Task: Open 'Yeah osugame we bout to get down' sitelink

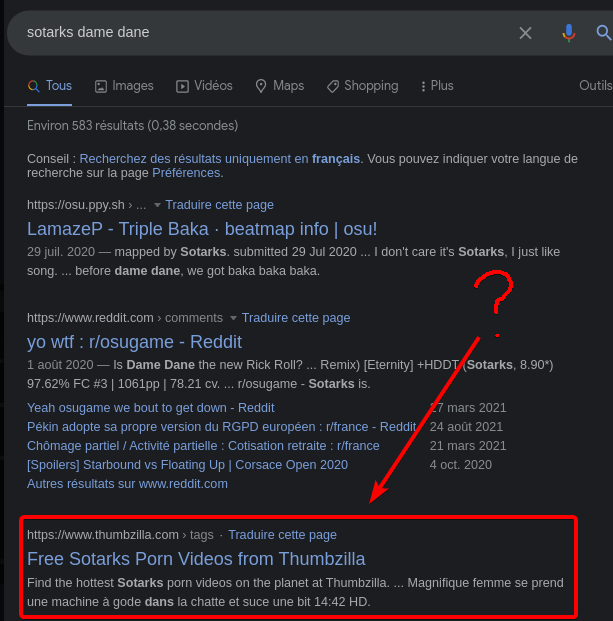Action: [x=150, y=408]
